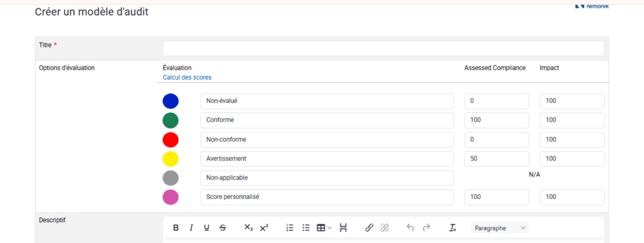
Task: Apply italic formatting in the editor toolbar
Action: tap(191, 228)
